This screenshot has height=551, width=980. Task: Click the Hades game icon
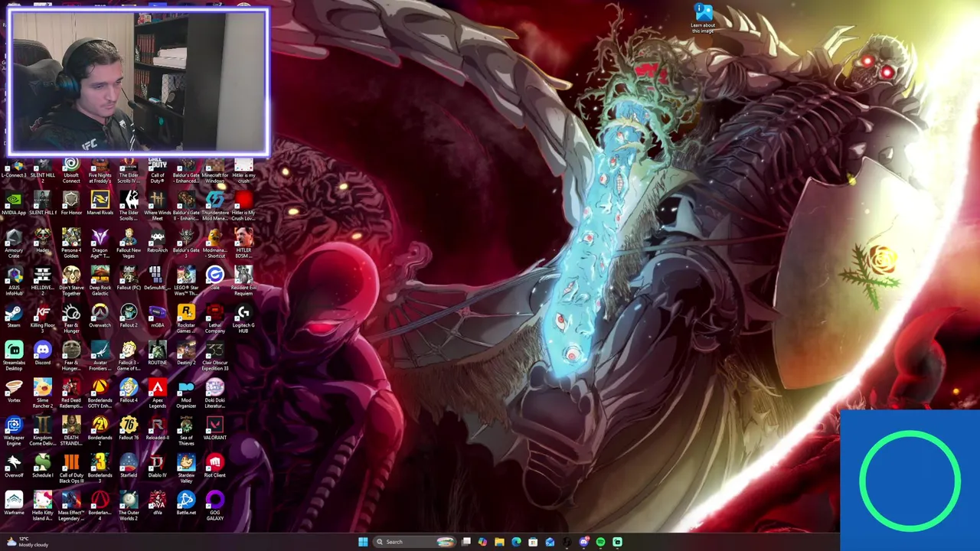pos(42,241)
